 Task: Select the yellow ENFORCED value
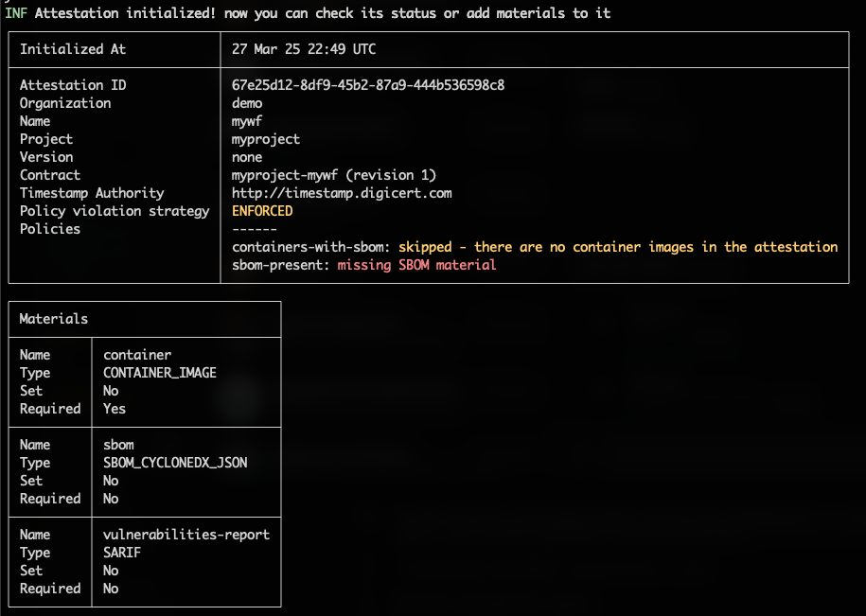(x=262, y=211)
